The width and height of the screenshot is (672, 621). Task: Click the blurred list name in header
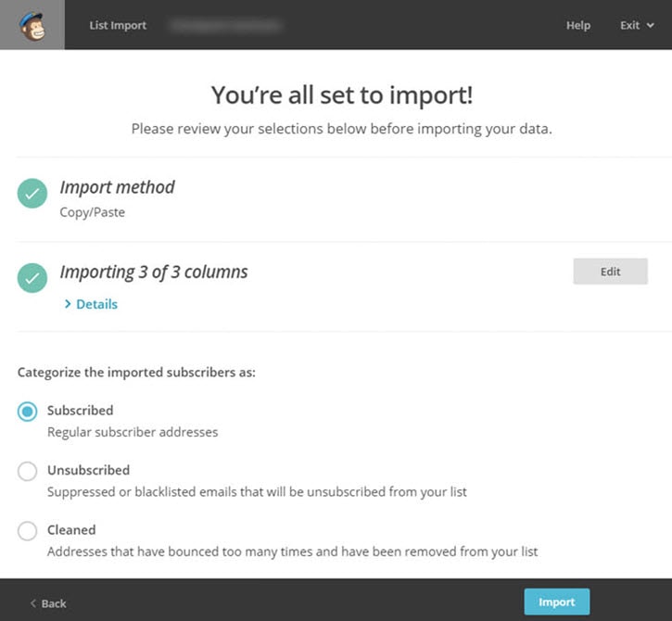pos(225,25)
